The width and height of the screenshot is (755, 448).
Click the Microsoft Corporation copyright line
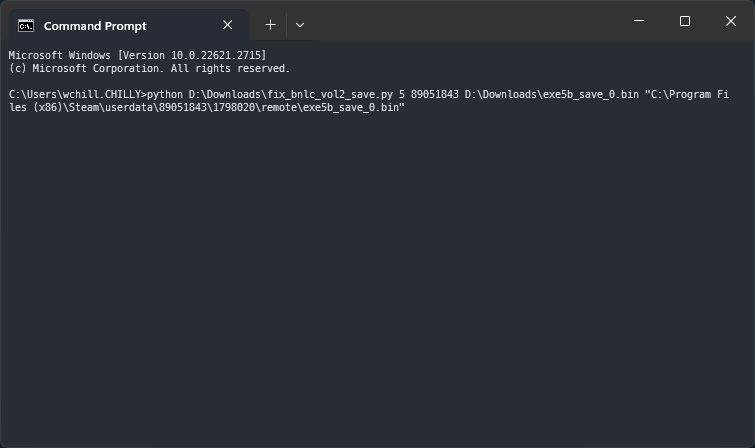[149, 68]
